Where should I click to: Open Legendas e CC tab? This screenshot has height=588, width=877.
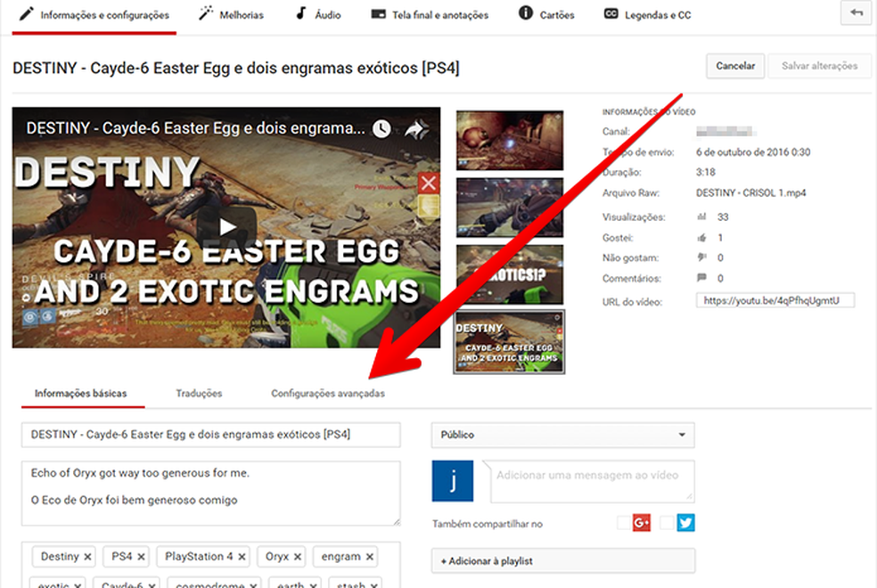[648, 14]
